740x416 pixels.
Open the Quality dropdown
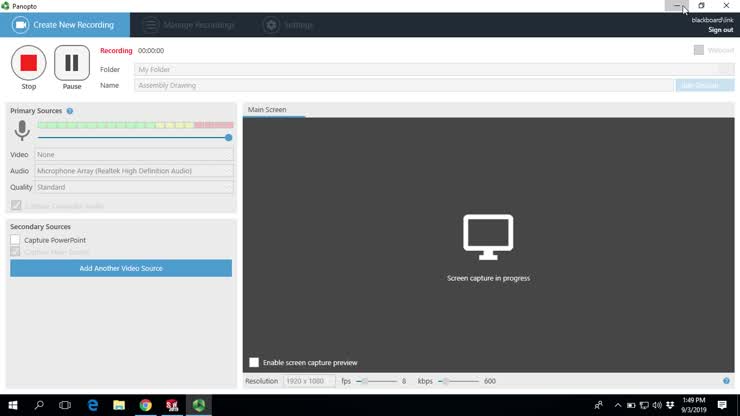(x=134, y=187)
